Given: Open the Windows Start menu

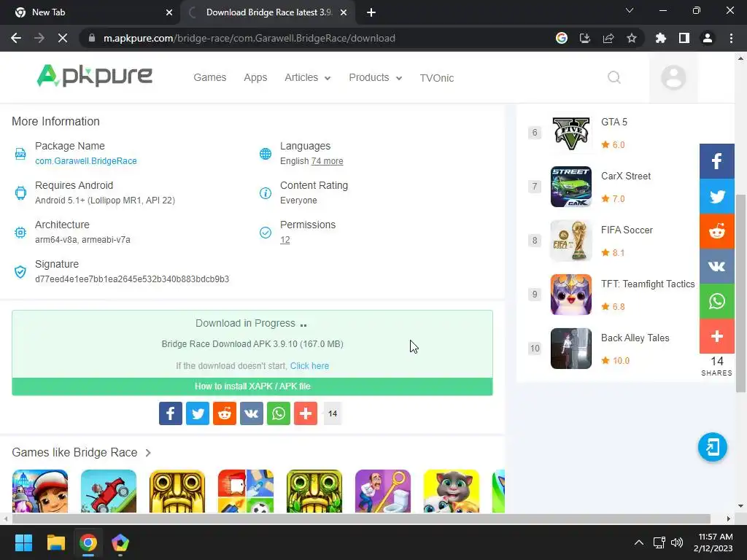Looking at the screenshot, I should (x=23, y=542).
